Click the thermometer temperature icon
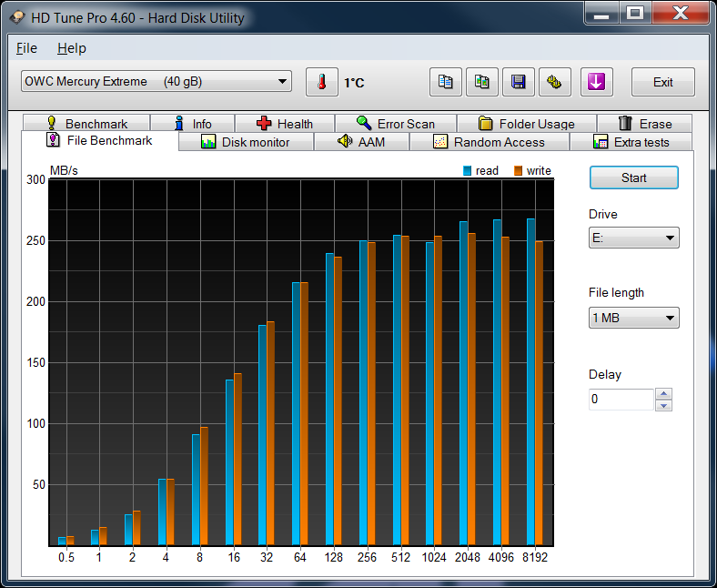The height and width of the screenshot is (588, 717). pyautogui.click(x=321, y=82)
